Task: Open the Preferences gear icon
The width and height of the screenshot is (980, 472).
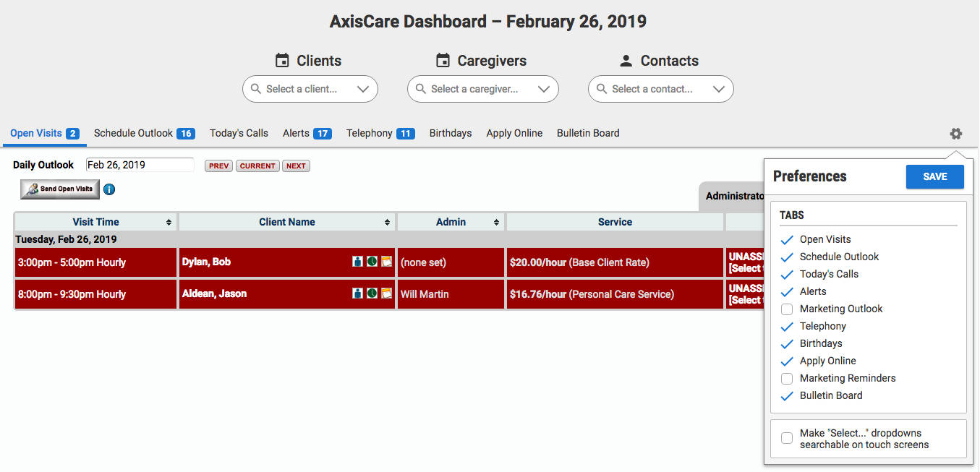Action: pyautogui.click(x=956, y=133)
